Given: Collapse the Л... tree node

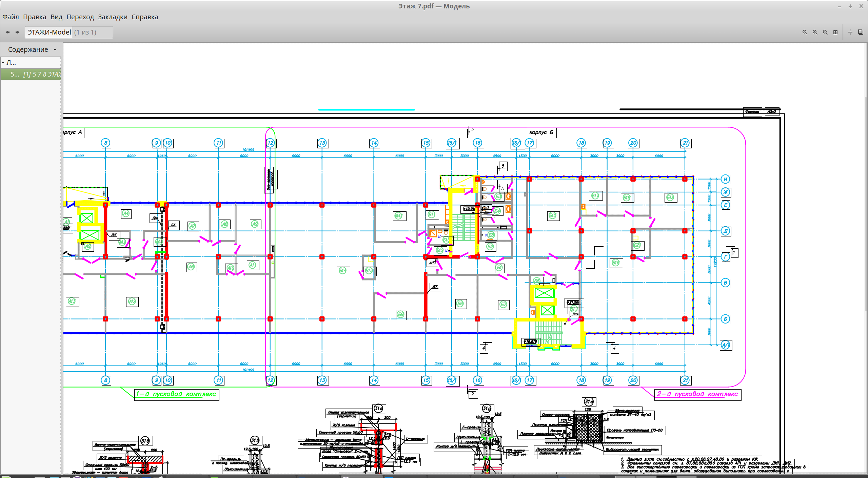Looking at the screenshot, I should [x=3, y=63].
